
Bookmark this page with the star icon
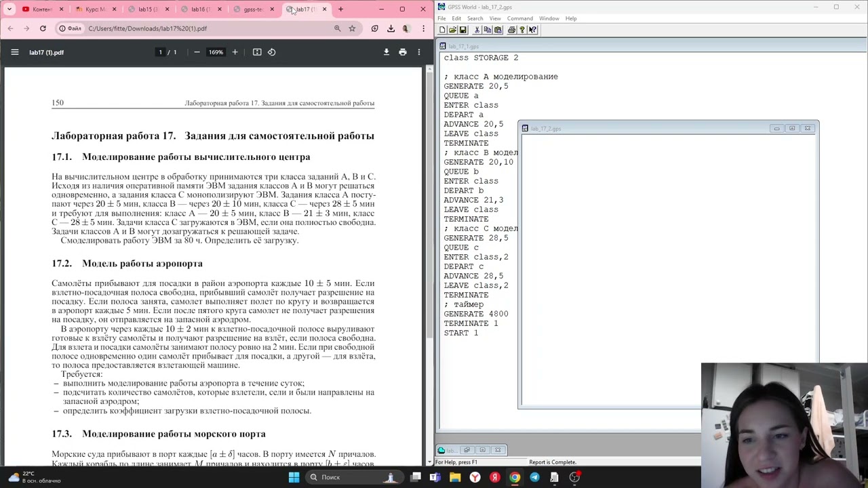352,28
